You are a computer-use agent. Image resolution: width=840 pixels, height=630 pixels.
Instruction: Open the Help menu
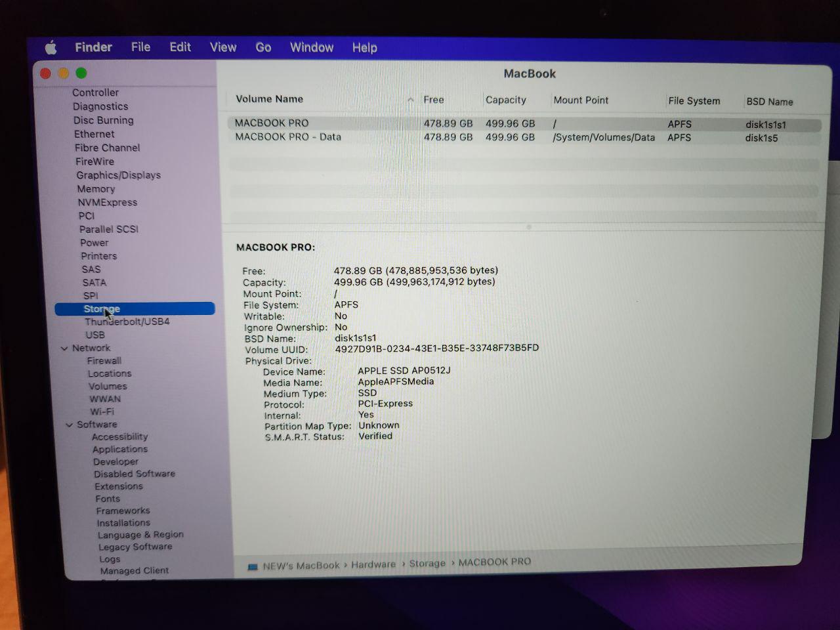364,47
